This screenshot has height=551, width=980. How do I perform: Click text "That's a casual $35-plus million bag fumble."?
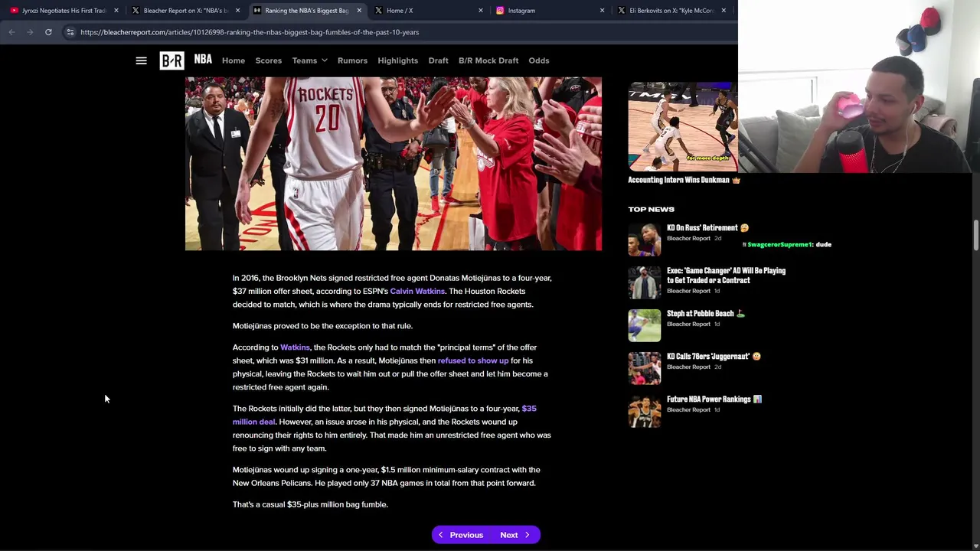[x=310, y=504]
